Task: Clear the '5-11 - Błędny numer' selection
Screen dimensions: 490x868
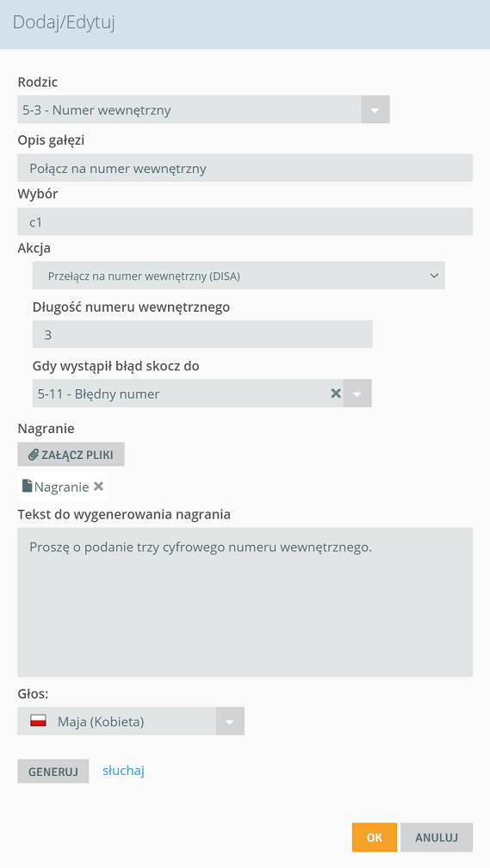Action: coord(336,394)
